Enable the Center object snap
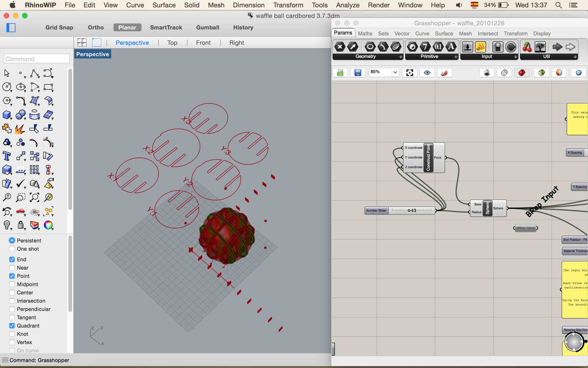 [12, 293]
